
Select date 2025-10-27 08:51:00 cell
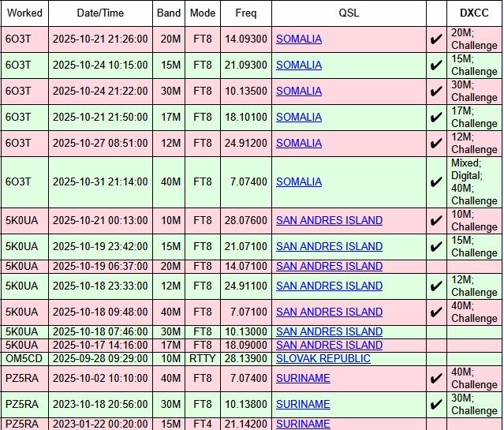(100, 144)
